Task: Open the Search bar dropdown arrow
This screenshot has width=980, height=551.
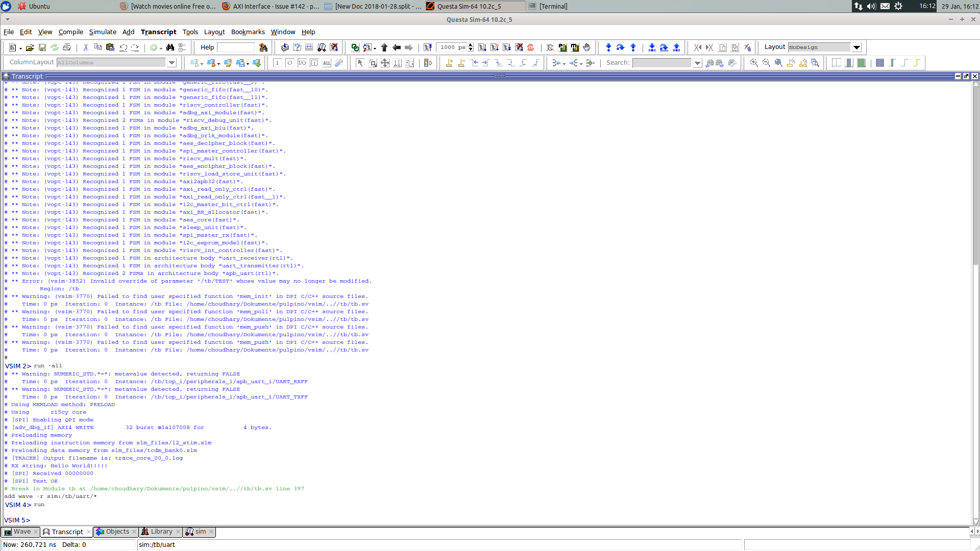Action: coord(698,63)
